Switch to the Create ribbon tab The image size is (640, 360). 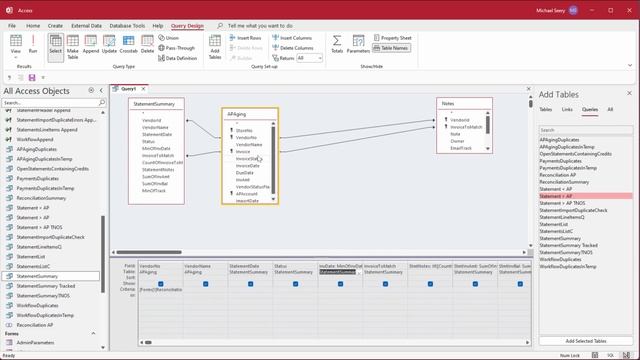coord(55,25)
